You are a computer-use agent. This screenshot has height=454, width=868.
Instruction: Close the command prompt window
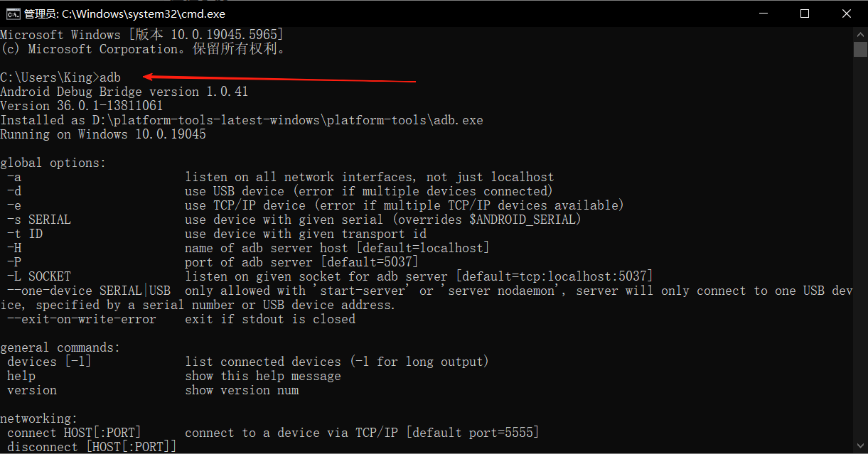click(x=847, y=13)
